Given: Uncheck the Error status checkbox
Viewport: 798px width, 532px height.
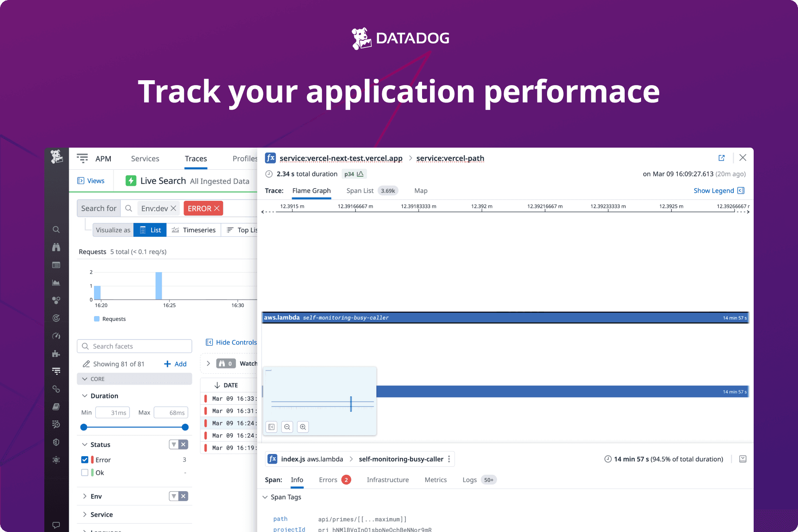Looking at the screenshot, I should [x=85, y=460].
